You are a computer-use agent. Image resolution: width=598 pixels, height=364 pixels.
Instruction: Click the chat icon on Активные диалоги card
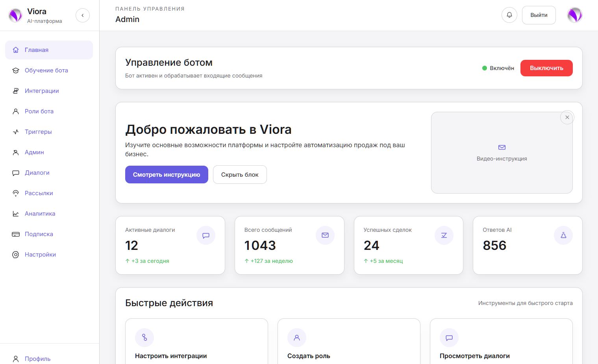[206, 235]
